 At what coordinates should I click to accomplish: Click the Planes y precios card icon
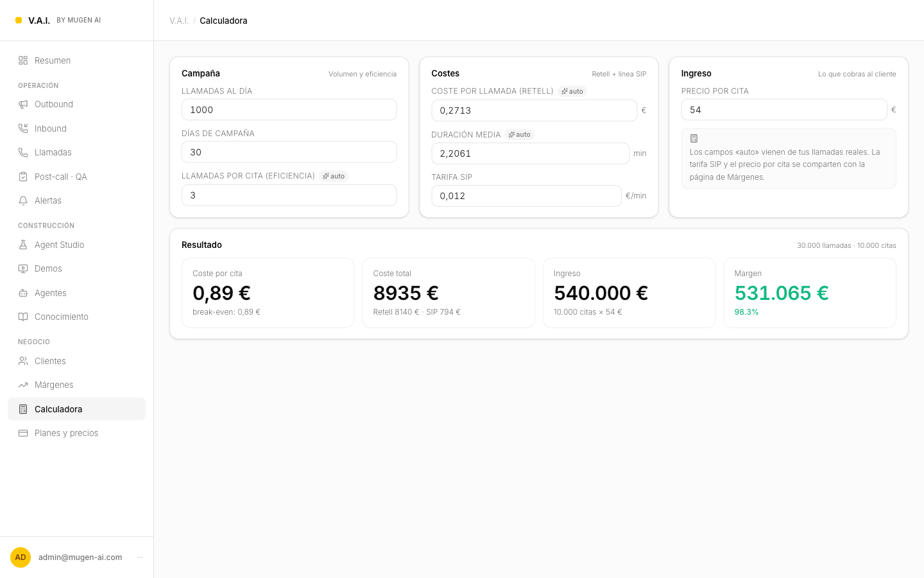click(x=23, y=433)
